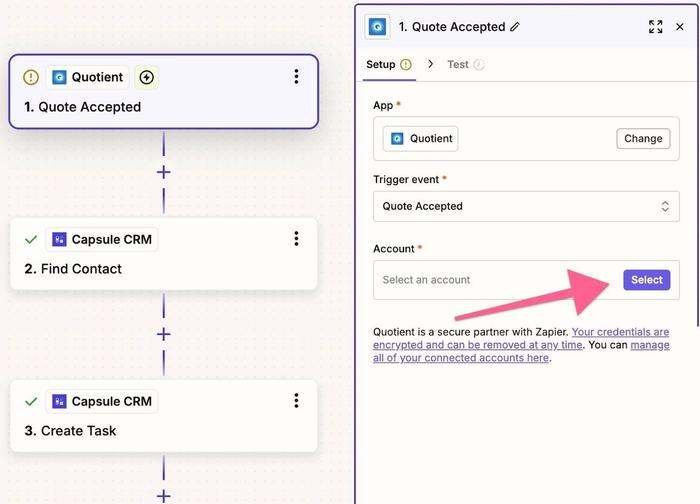This screenshot has width=700, height=504.
Task: Open the Trigger event dropdown
Action: tap(526, 206)
